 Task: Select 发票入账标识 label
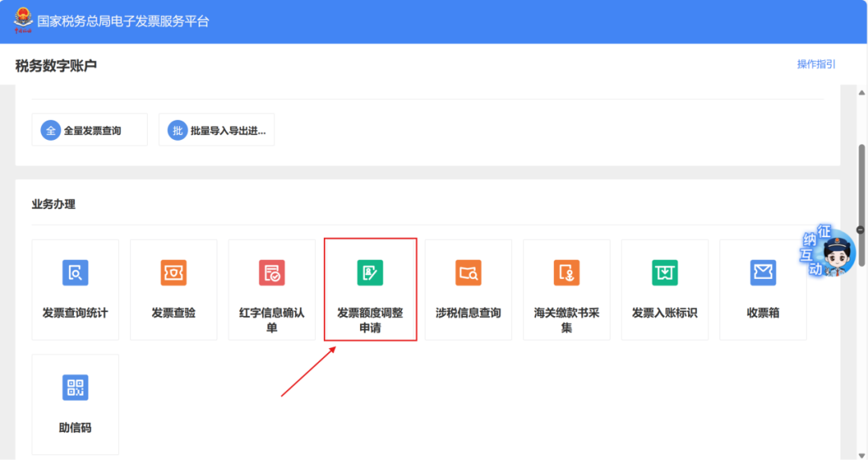(665, 313)
